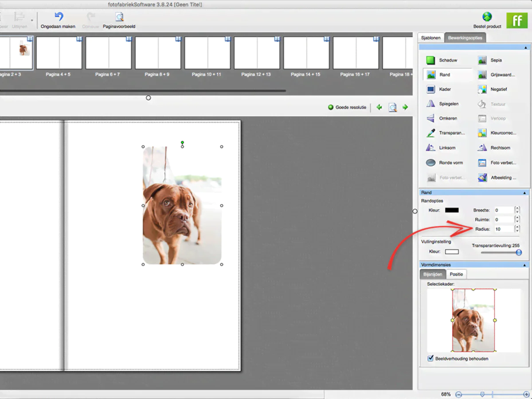Rotate image with Linksom
The height and width of the screenshot is (399, 532).
coord(430,148)
